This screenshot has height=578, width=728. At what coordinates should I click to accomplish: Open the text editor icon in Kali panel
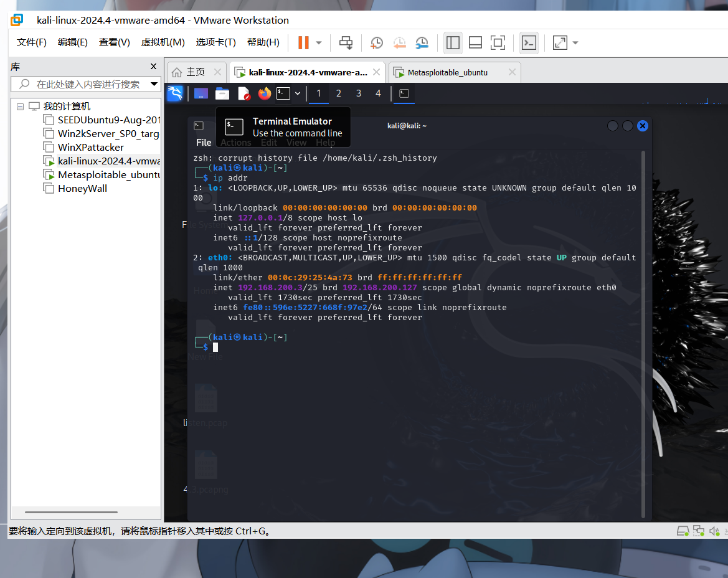point(243,93)
